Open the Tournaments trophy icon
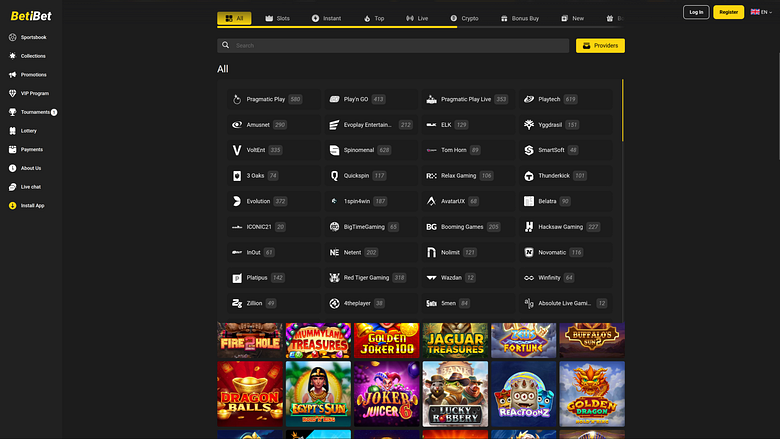Image resolution: width=780 pixels, height=439 pixels. (12, 112)
